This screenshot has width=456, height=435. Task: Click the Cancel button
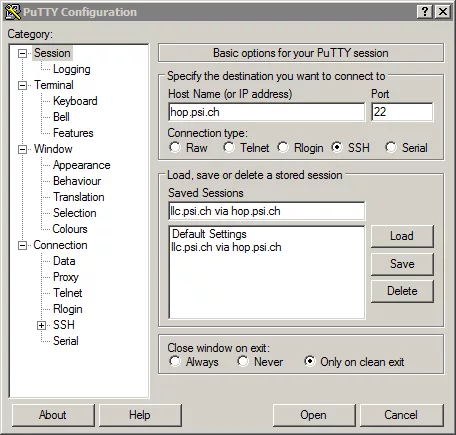point(401,415)
